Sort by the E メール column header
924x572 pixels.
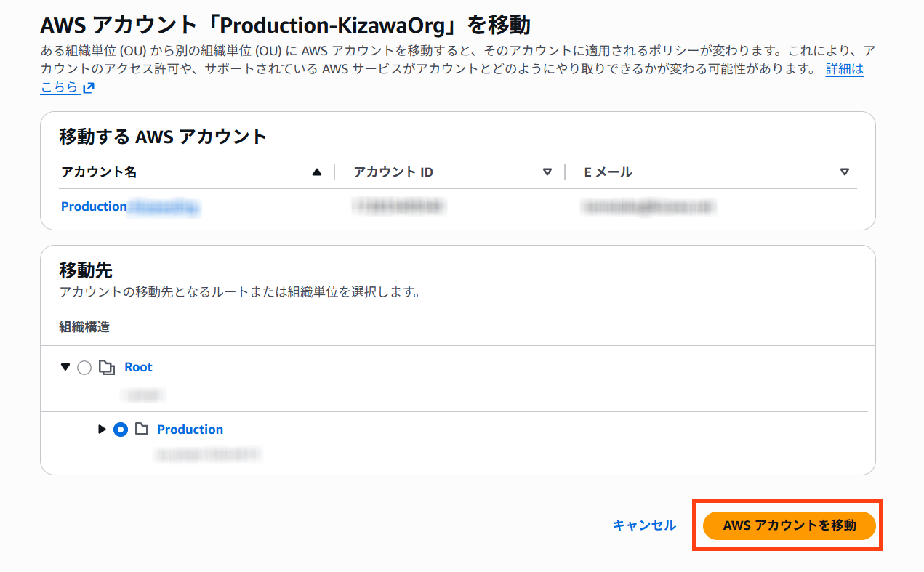coord(608,172)
